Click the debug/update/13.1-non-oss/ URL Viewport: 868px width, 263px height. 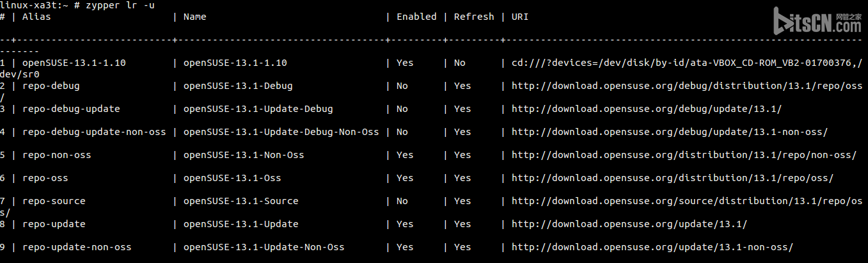coord(670,132)
